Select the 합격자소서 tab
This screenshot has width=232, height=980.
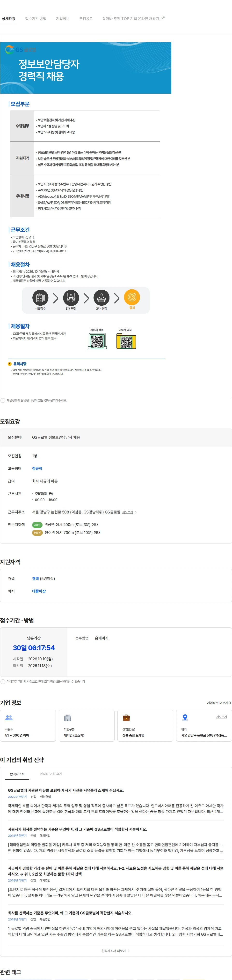[x=17, y=774]
